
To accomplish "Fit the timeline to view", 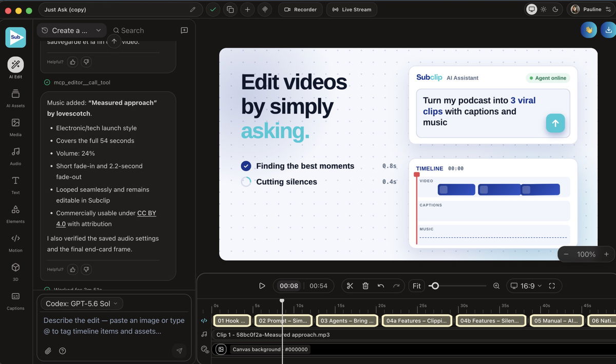I will [x=416, y=286].
